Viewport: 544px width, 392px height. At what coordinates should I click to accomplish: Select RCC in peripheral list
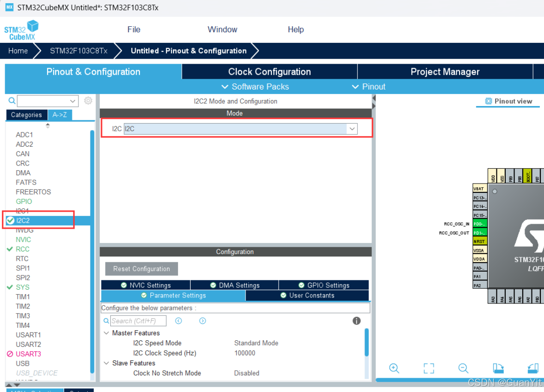tap(23, 249)
